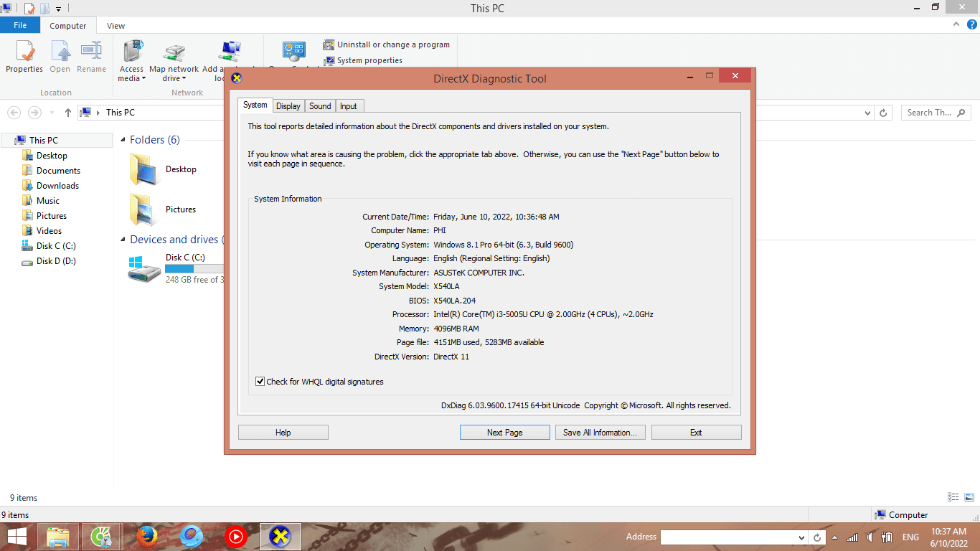Click the File Explorer taskbar icon

(x=57, y=537)
